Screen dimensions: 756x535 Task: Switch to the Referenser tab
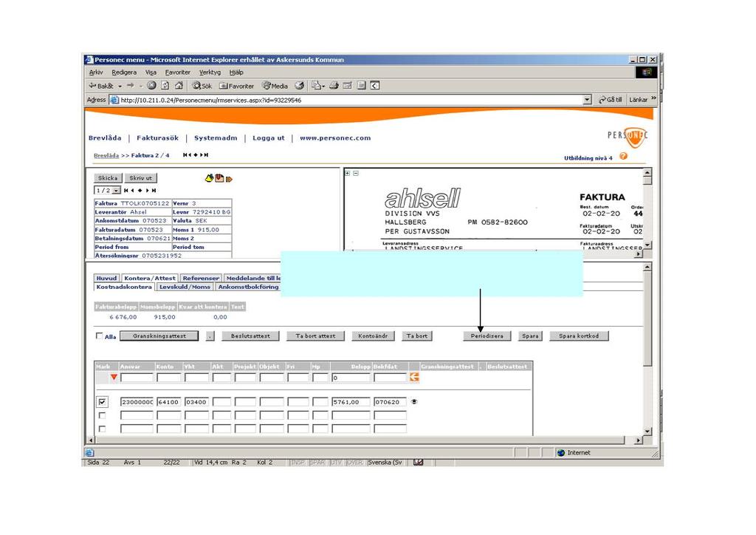click(x=201, y=278)
